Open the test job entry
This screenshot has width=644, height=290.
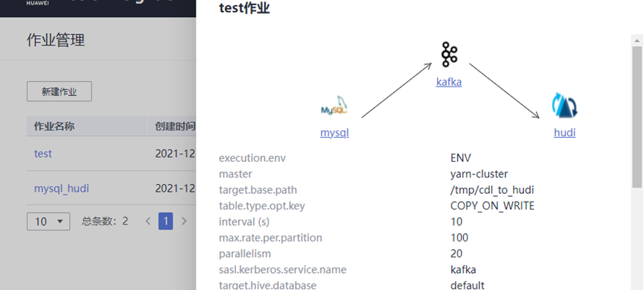click(x=42, y=154)
